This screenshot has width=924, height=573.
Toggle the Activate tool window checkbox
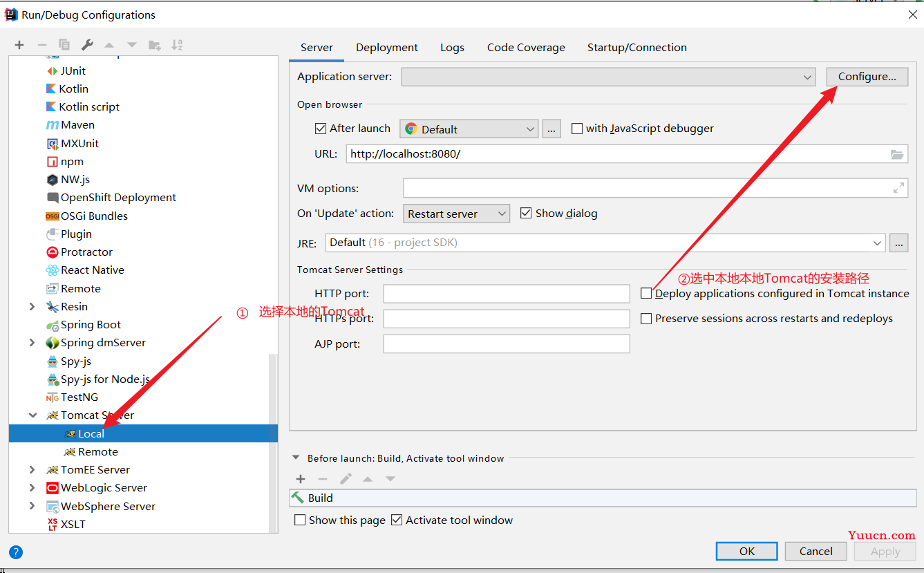pyautogui.click(x=397, y=520)
